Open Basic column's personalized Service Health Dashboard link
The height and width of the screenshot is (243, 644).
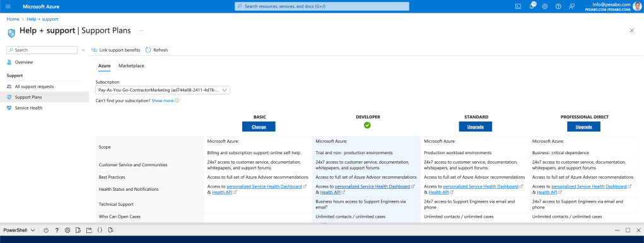coord(264,186)
